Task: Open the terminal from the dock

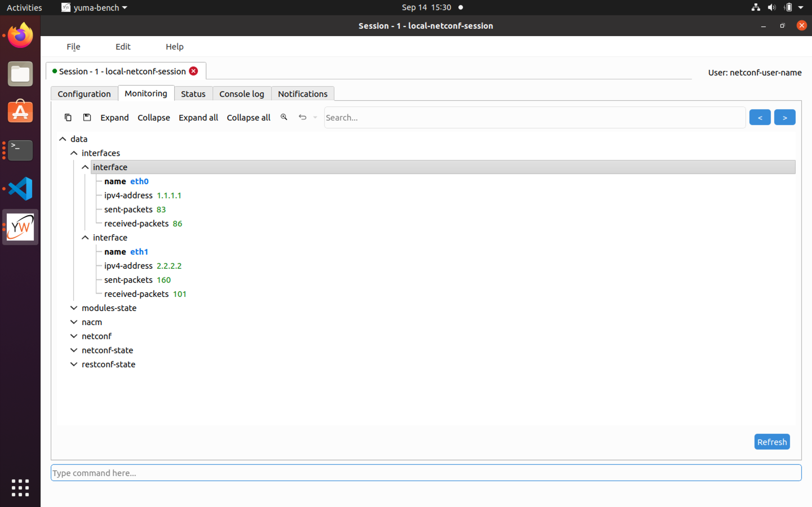Action: coord(20,150)
